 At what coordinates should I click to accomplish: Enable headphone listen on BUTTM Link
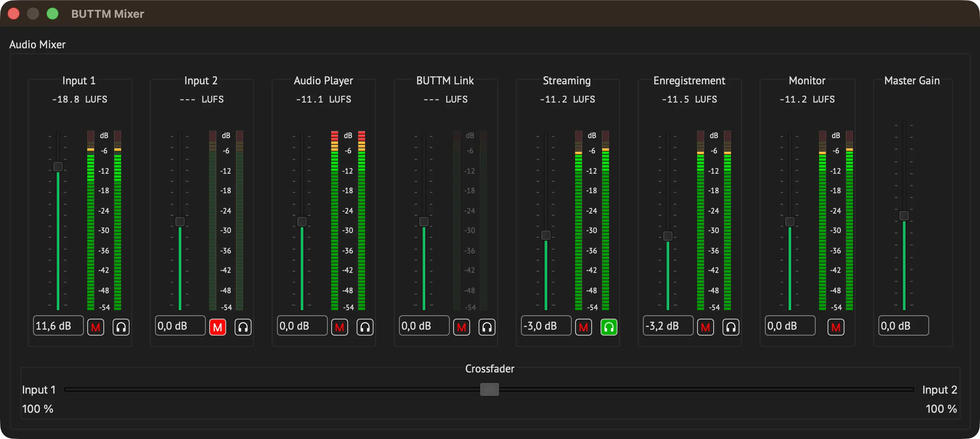[x=487, y=327]
